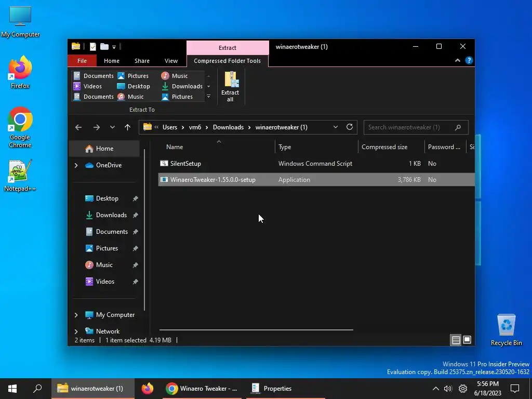Go up one folder level
The width and height of the screenshot is (532, 399).
point(127,127)
